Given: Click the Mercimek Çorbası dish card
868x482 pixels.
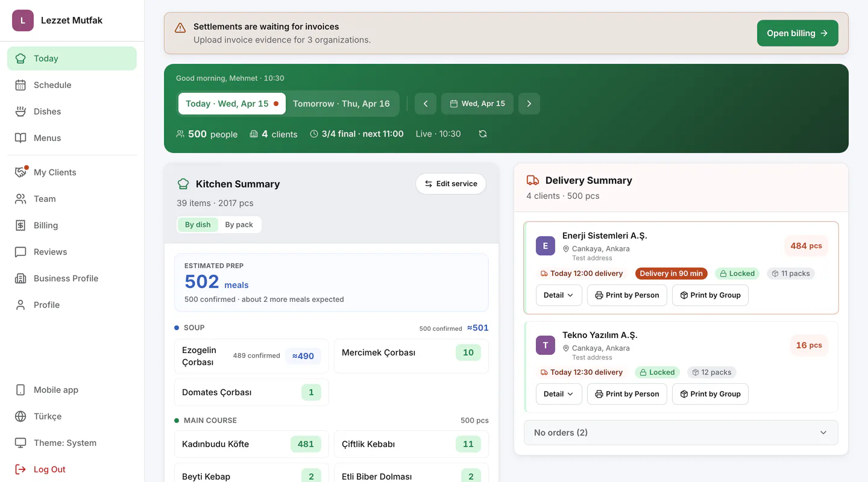Looking at the screenshot, I should 411,356.
